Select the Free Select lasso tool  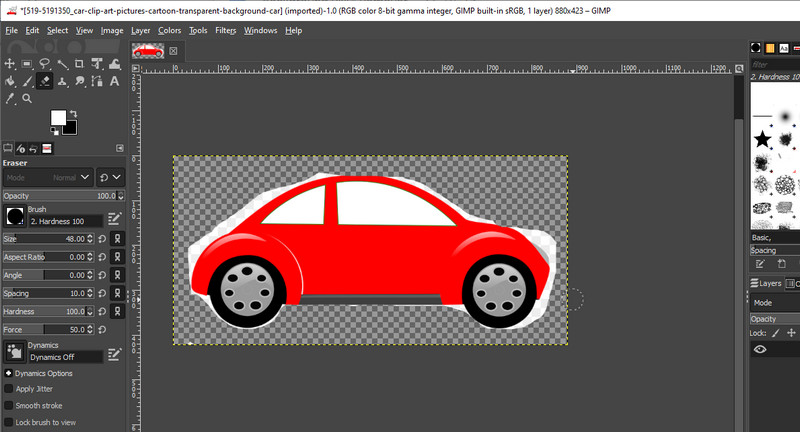(x=44, y=64)
